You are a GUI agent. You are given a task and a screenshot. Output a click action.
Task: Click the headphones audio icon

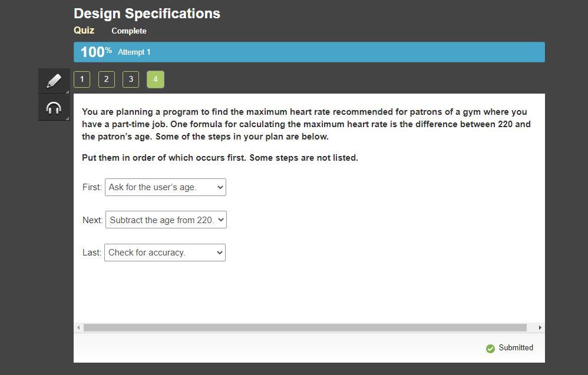54,108
